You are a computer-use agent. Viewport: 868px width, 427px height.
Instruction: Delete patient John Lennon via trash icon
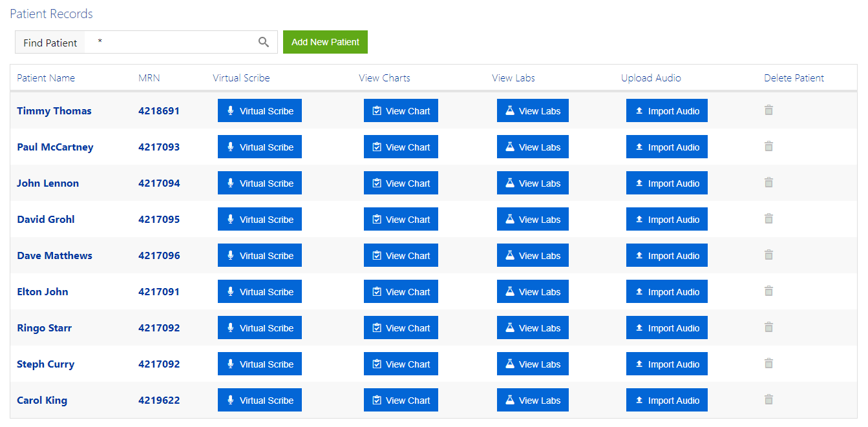(768, 183)
